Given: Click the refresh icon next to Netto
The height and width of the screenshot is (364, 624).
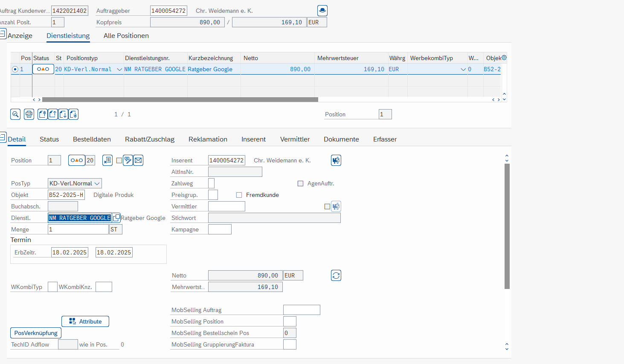Looking at the screenshot, I should pos(336,275).
